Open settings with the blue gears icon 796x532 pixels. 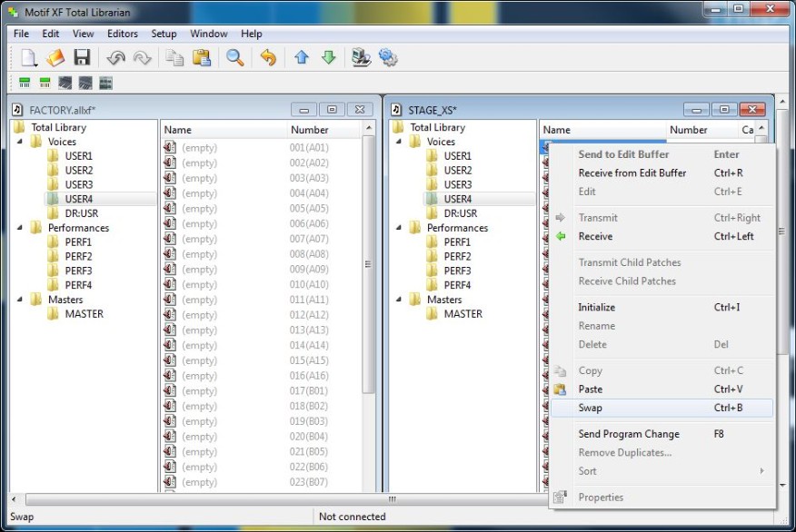[388, 58]
